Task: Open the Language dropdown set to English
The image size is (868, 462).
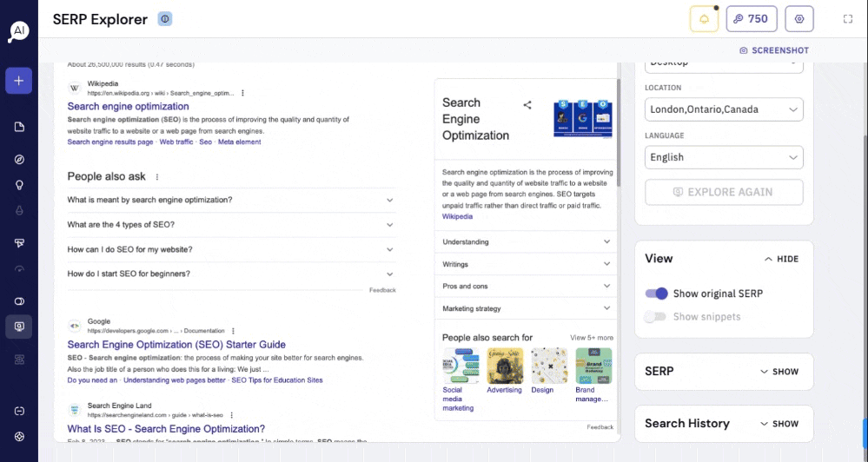Action: [724, 157]
